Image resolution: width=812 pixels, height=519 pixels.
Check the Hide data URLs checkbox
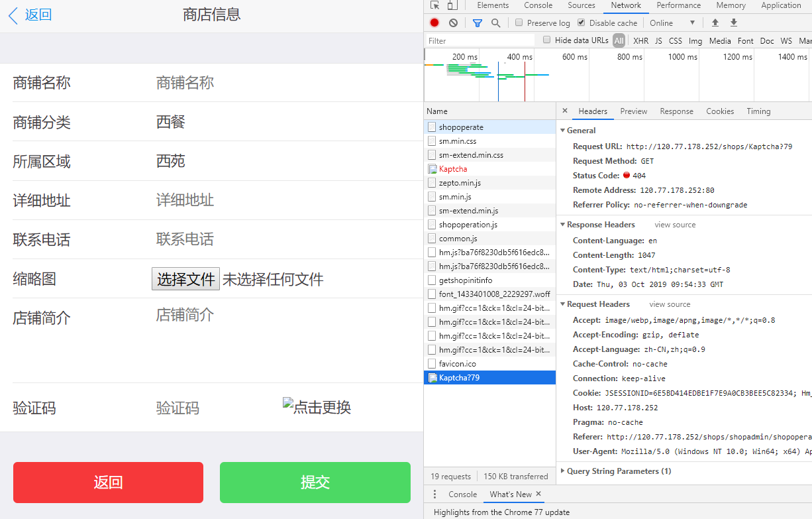(546, 40)
